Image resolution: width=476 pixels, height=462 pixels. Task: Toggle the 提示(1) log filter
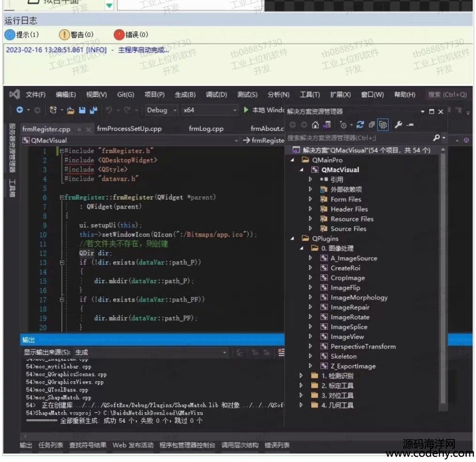(22, 34)
